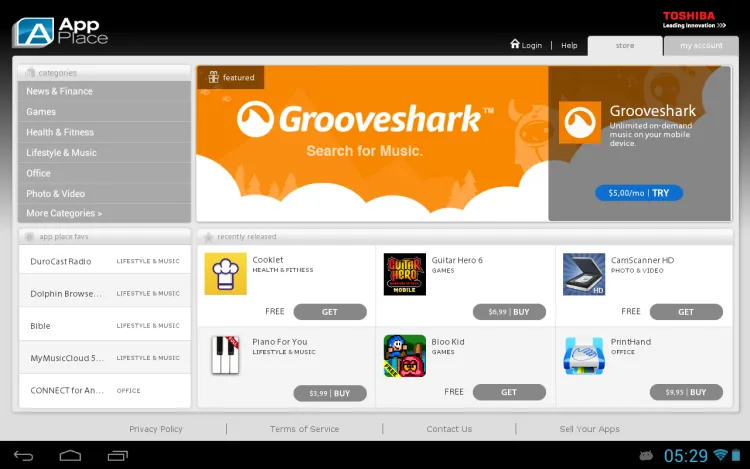Screen dimensions: 750x469
Task: Click the app place favs header
Action: pos(104,237)
